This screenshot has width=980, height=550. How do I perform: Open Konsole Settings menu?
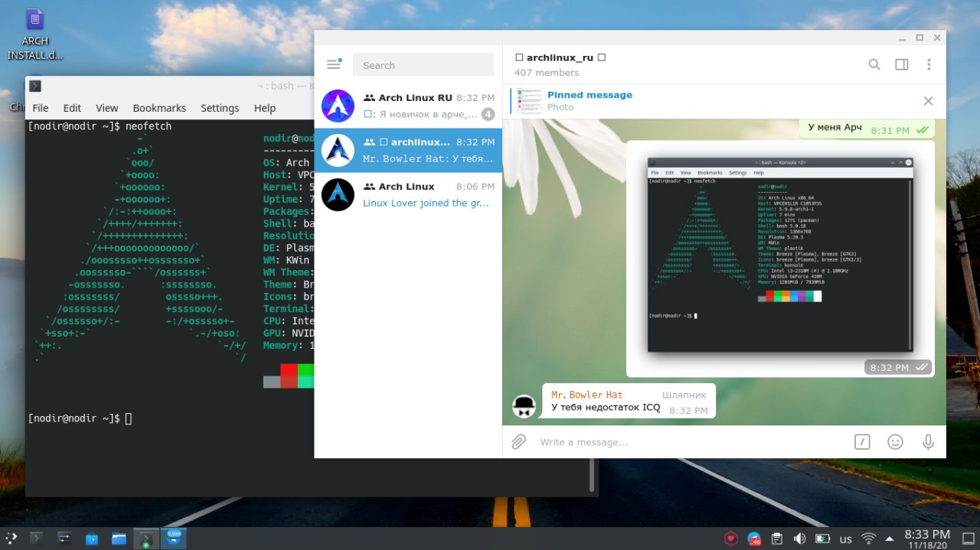point(220,108)
